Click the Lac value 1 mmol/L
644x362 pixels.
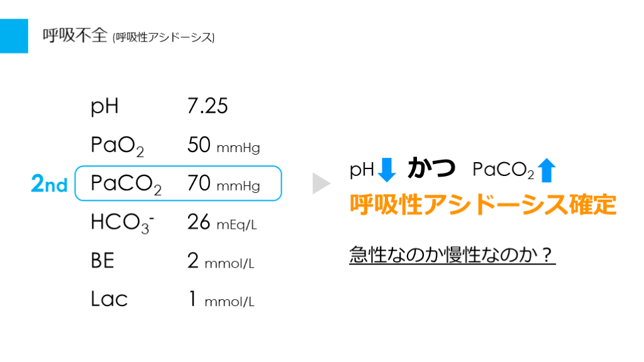[221, 300]
